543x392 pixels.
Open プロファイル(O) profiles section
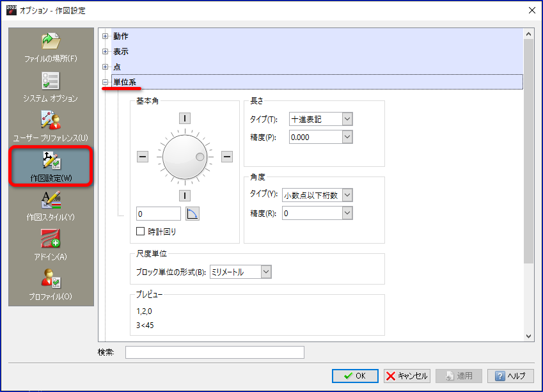pos(51,285)
